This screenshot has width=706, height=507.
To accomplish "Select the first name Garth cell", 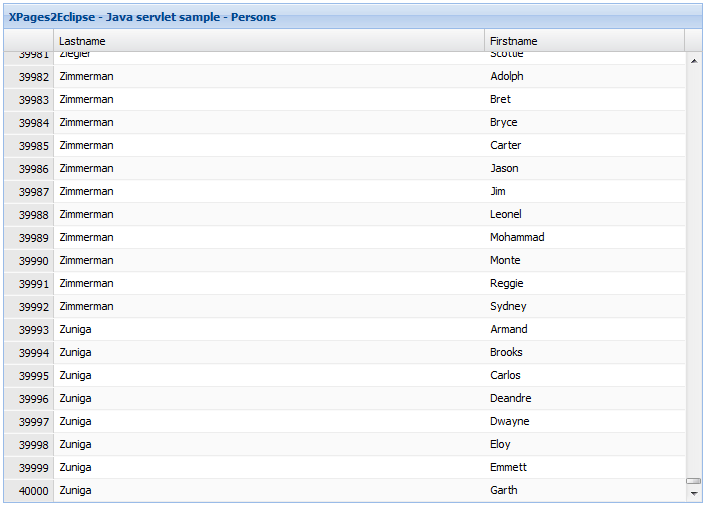I will (x=504, y=491).
